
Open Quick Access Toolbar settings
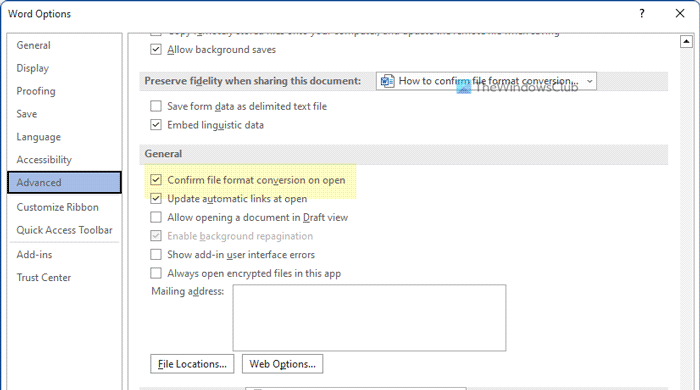click(64, 230)
